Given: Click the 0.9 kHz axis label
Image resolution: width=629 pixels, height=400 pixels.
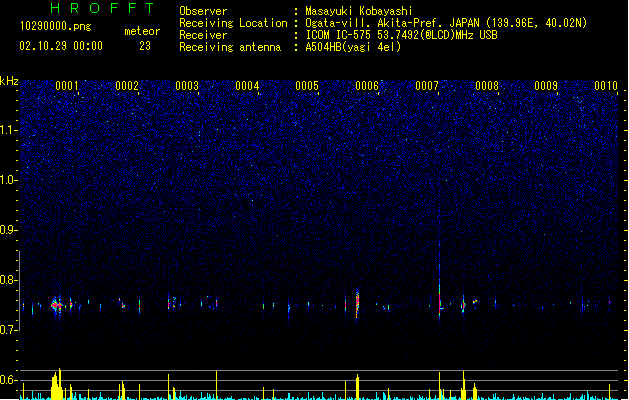Looking at the screenshot, I should (x=8, y=230).
